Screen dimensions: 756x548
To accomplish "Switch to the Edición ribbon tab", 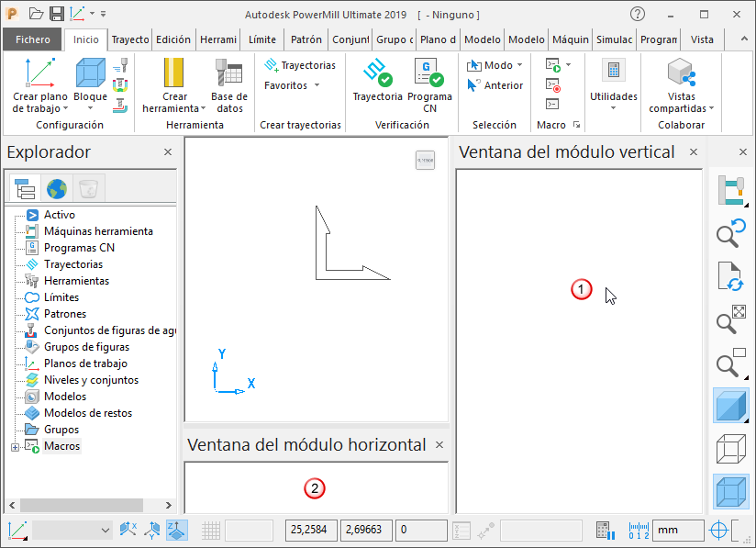I will point(173,39).
